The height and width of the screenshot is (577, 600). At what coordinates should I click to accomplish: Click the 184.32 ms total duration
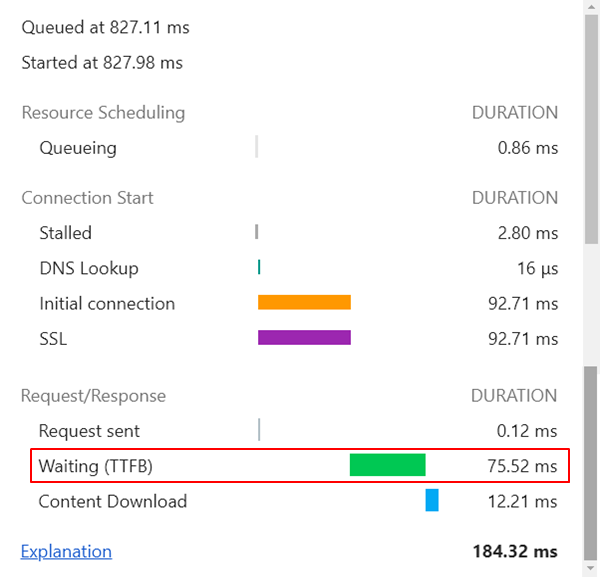(x=515, y=551)
